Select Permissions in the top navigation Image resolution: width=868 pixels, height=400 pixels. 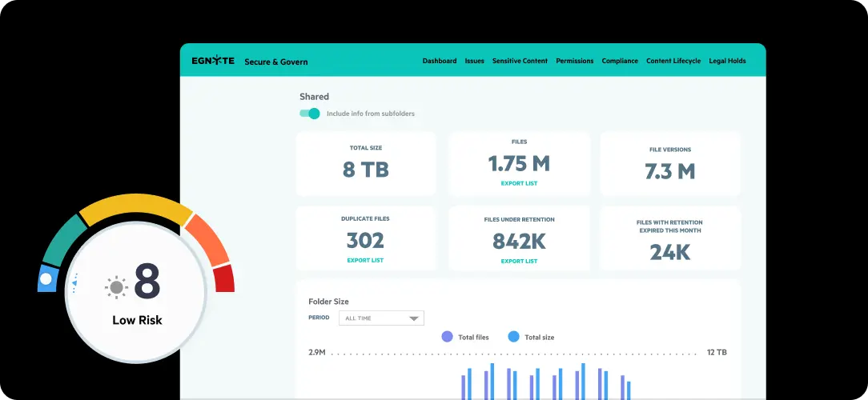coord(575,61)
